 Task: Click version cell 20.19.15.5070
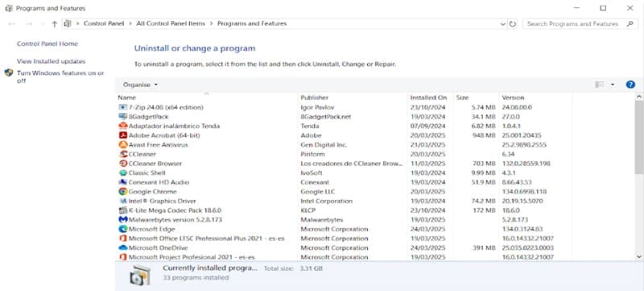522,201
